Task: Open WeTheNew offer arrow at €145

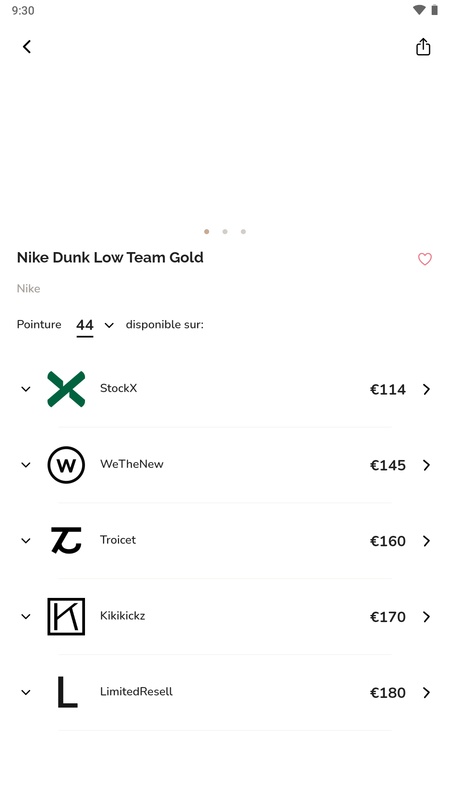Action: coord(427,465)
